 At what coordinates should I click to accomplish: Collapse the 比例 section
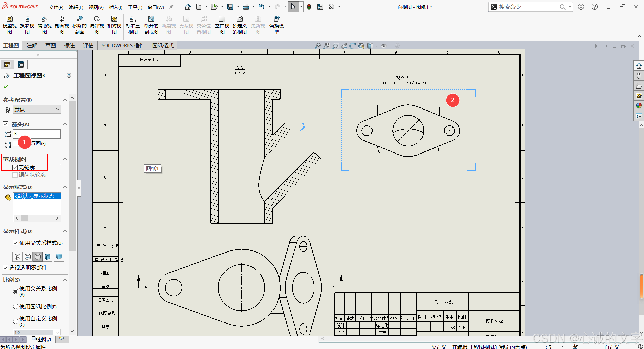(x=65, y=280)
